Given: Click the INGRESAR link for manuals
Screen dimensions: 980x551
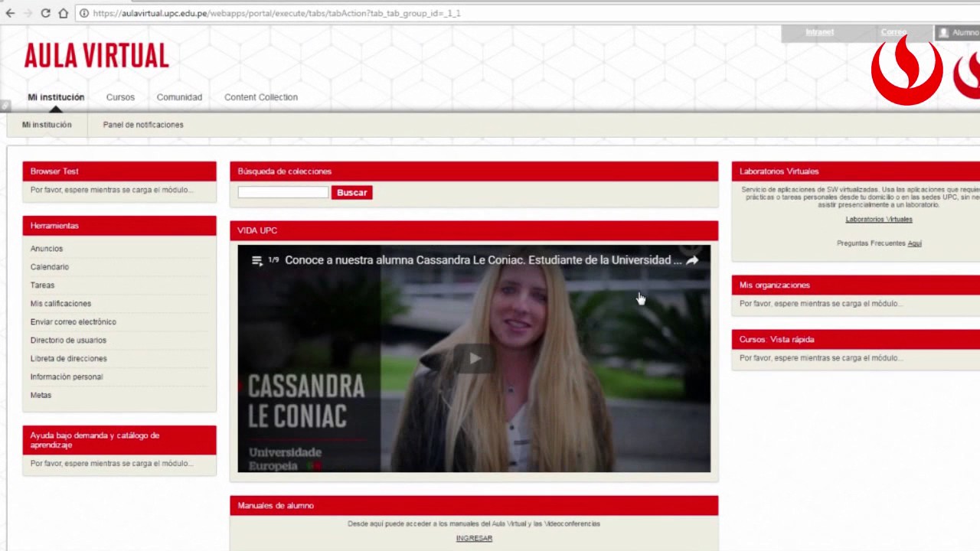Looking at the screenshot, I should pyautogui.click(x=474, y=539).
